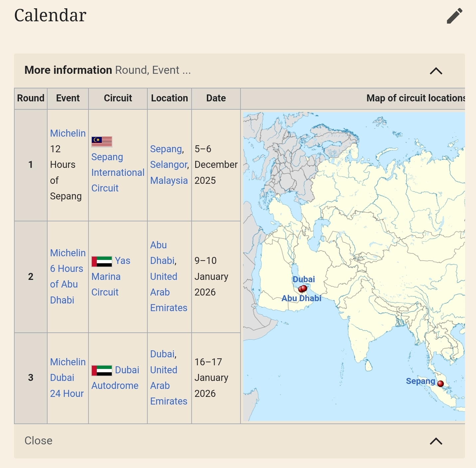
Task: Select the Event column header
Action: pyautogui.click(x=68, y=98)
